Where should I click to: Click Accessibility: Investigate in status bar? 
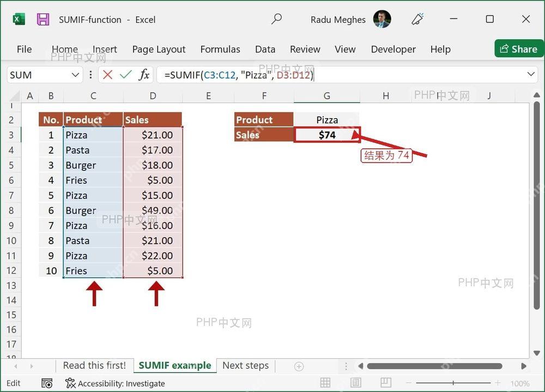[x=122, y=383]
